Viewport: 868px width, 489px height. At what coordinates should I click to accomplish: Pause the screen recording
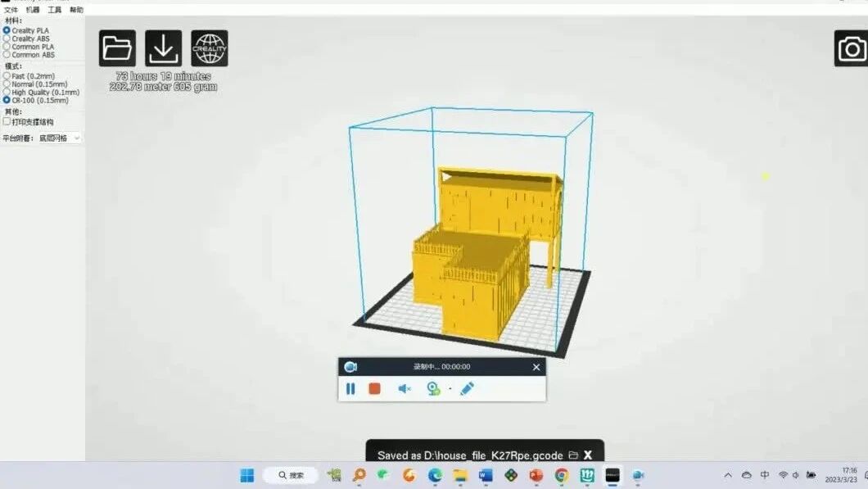click(350, 389)
